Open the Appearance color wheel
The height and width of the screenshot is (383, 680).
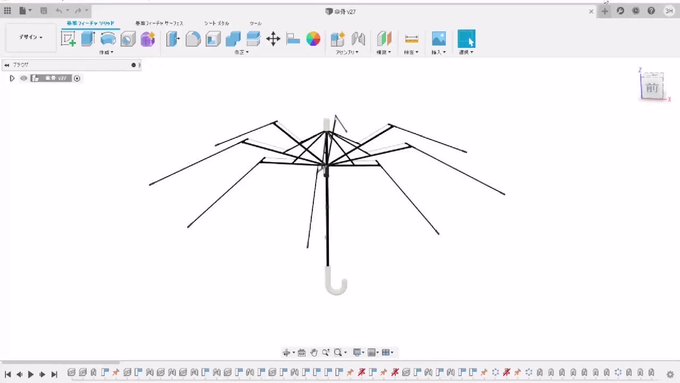pyautogui.click(x=313, y=39)
